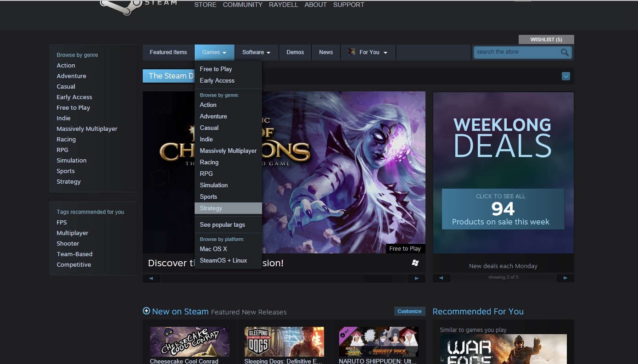Select SteamOS + Linux platform option
The height and width of the screenshot is (364, 638).
coord(223,260)
